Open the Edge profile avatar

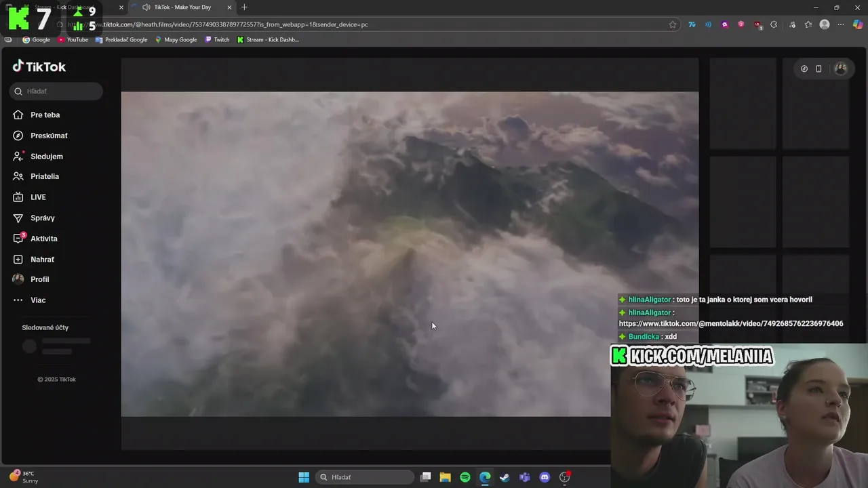[x=825, y=24]
